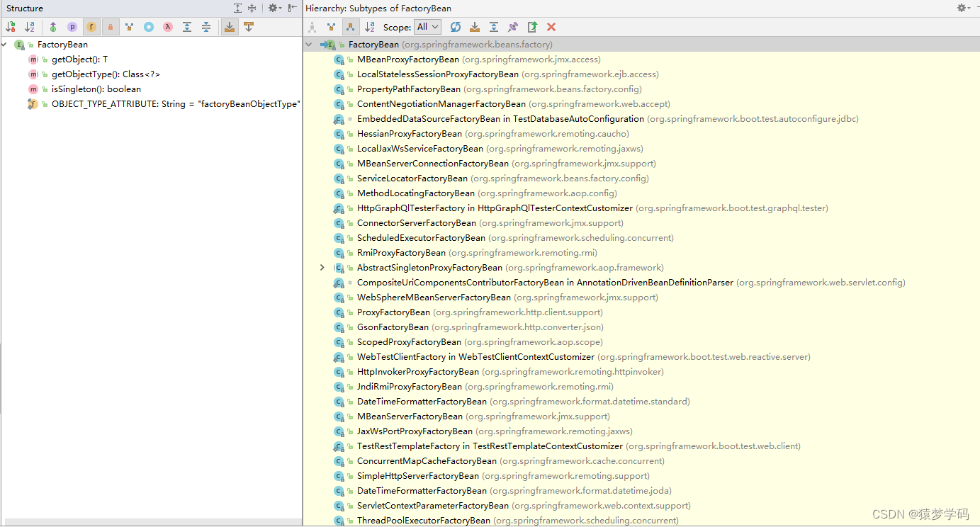
Task: Expand AbstractSingletonProxyFactoryBean node
Action: click(322, 268)
